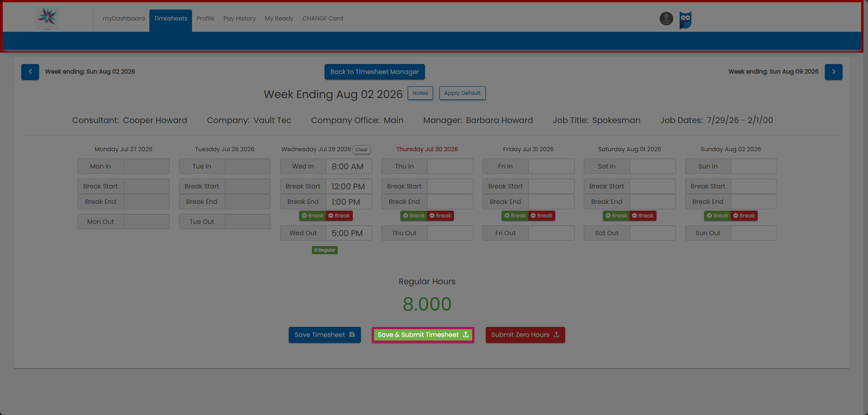Remove break for Thursday
868x415 pixels.
tap(440, 216)
